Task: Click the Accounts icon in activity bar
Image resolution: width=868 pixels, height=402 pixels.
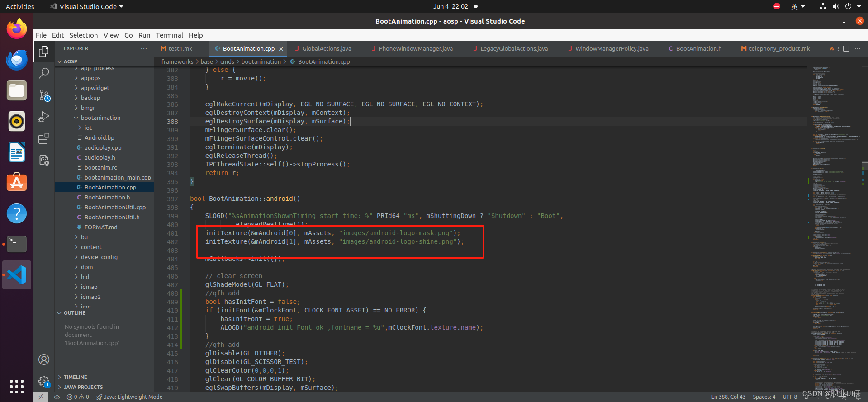Action: click(44, 359)
